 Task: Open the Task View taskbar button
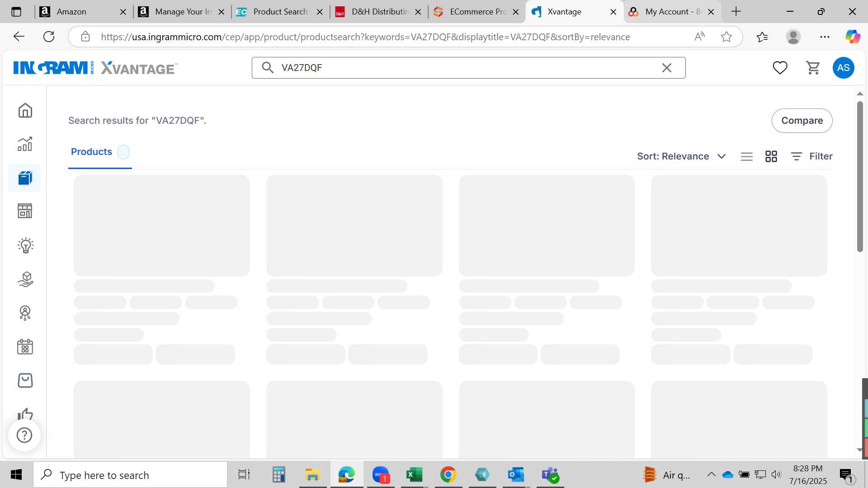(x=244, y=475)
